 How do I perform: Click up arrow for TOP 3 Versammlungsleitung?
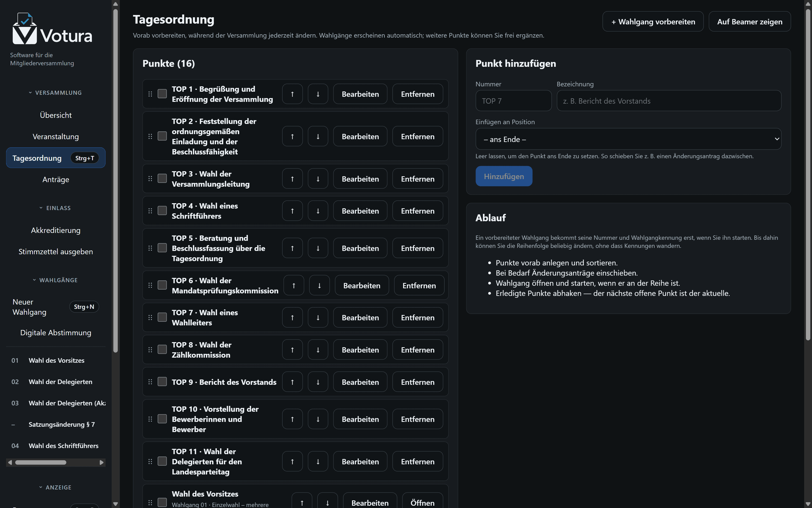[x=292, y=179]
